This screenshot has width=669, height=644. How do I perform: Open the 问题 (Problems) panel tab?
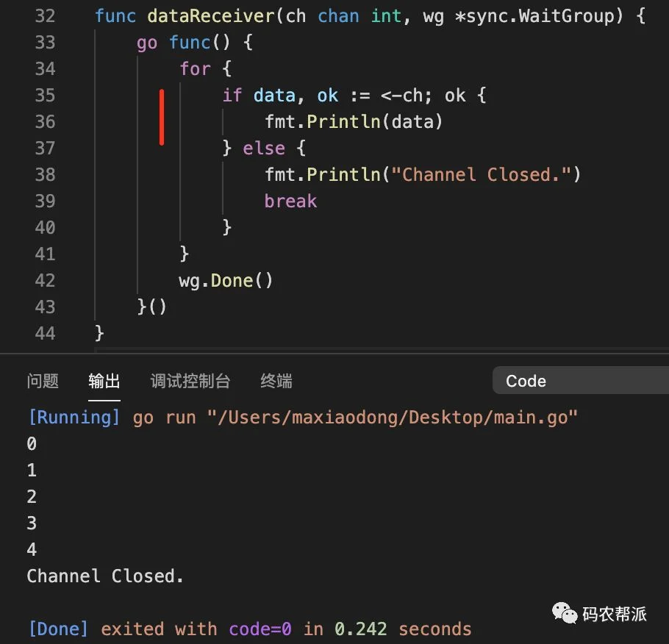click(42, 381)
